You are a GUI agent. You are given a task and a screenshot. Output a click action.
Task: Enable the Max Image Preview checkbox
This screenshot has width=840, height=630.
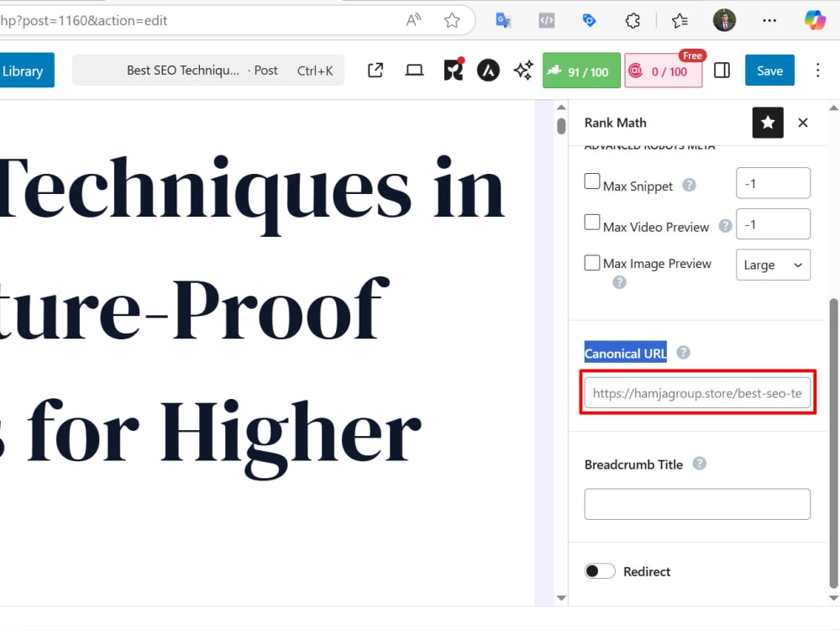[592, 262]
